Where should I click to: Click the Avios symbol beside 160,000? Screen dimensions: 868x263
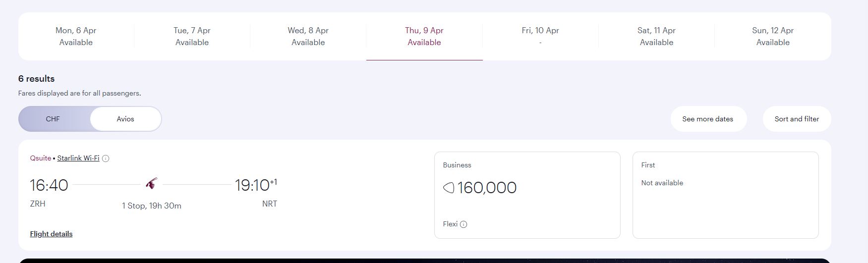[449, 188]
